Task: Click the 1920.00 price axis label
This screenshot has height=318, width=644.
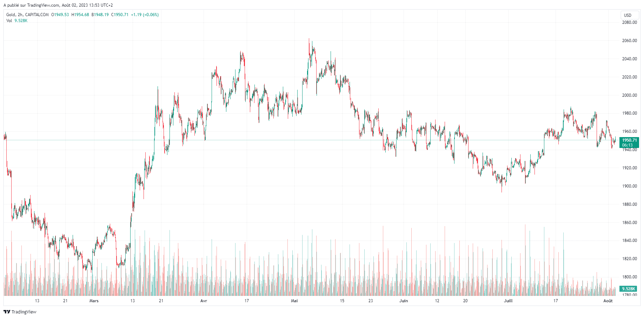Action: [x=630, y=168]
